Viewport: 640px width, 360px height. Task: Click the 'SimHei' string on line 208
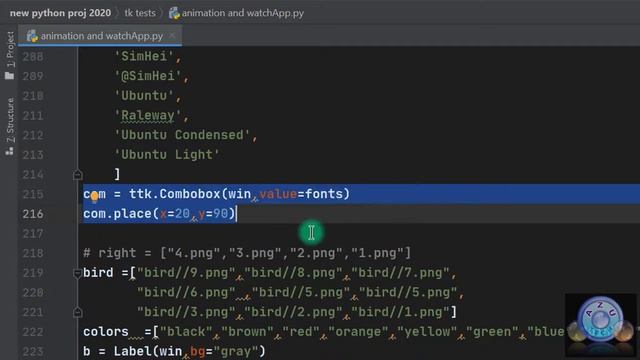click(144, 56)
